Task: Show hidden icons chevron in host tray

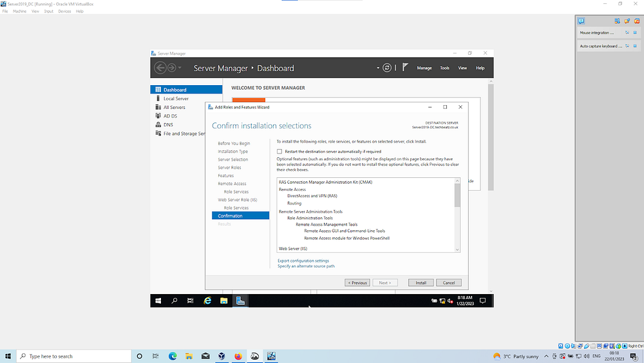Action: pos(546,356)
